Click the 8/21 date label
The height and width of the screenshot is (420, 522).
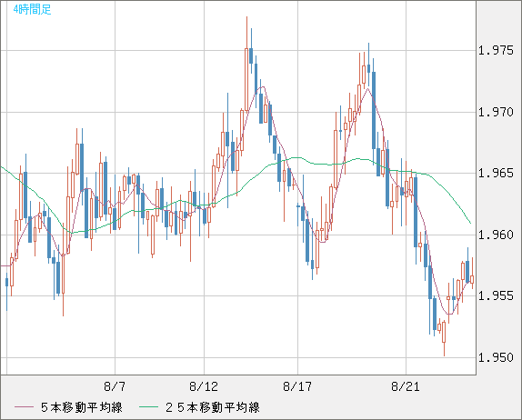pos(406,386)
